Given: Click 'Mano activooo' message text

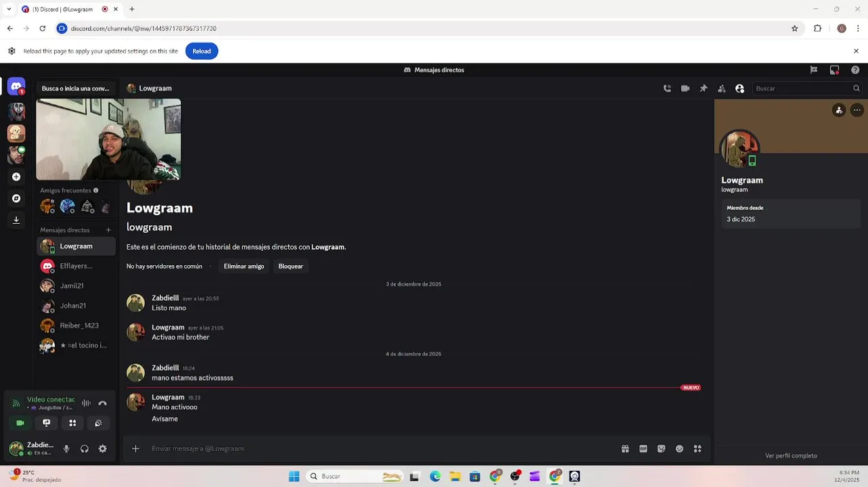Looking at the screenshot, I should (175, 407).
